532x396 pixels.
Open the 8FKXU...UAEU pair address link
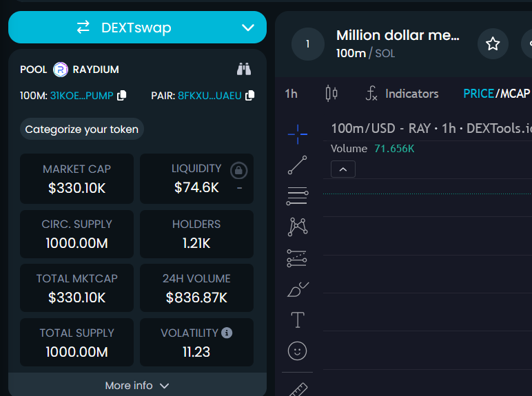tap(209, 96)
